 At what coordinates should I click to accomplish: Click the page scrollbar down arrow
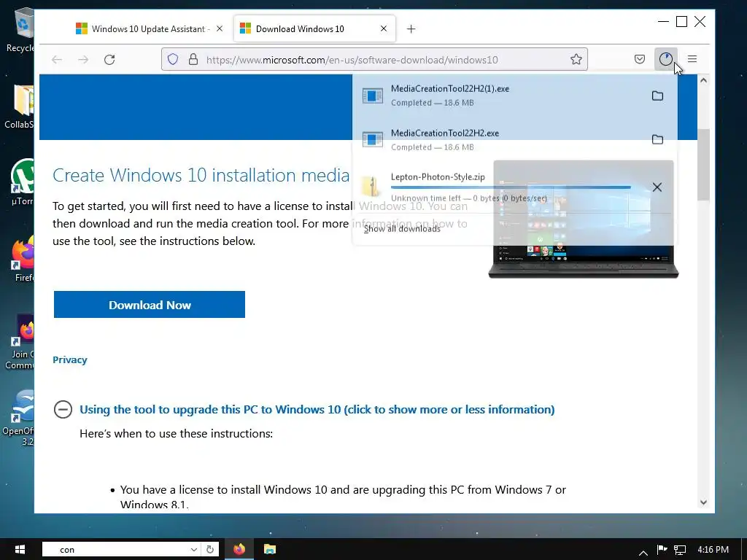tap(703, 502)
